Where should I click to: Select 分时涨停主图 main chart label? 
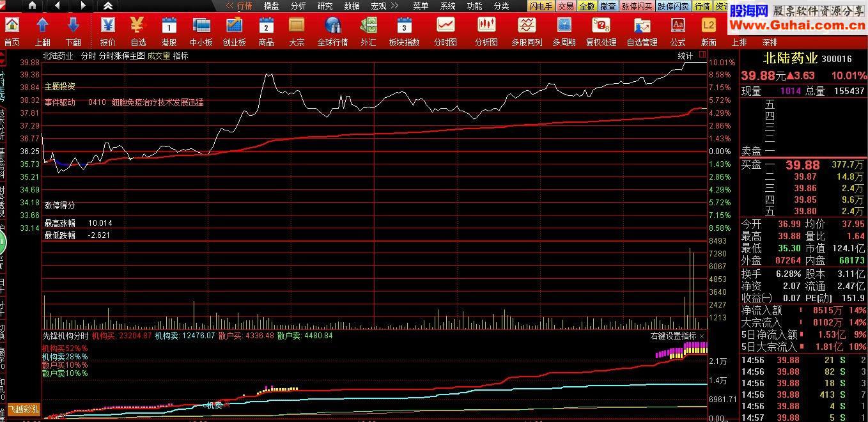pos(121,56)
